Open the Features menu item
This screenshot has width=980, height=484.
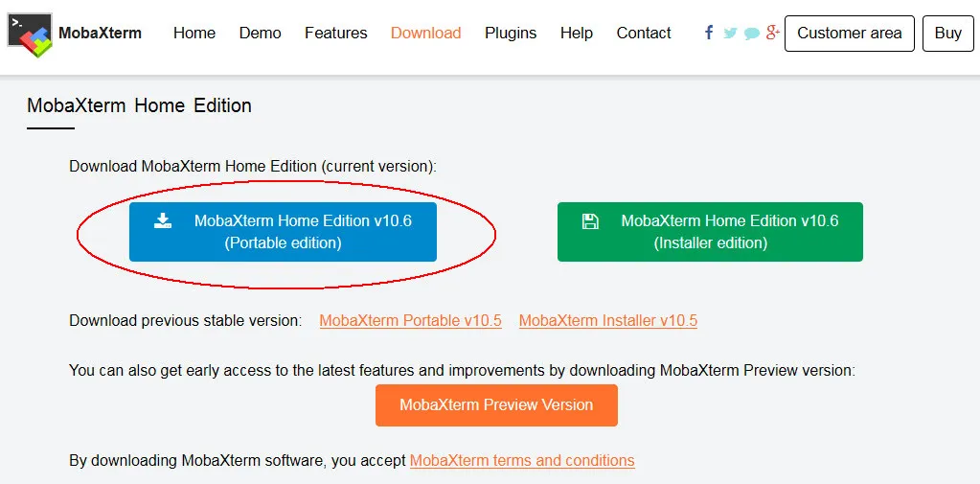click(335, 34)
